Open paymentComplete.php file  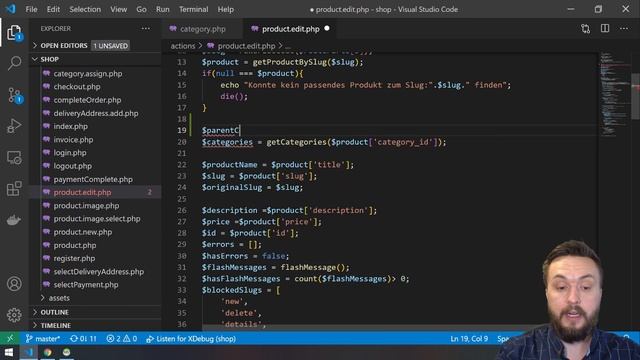tap(93, 179)
